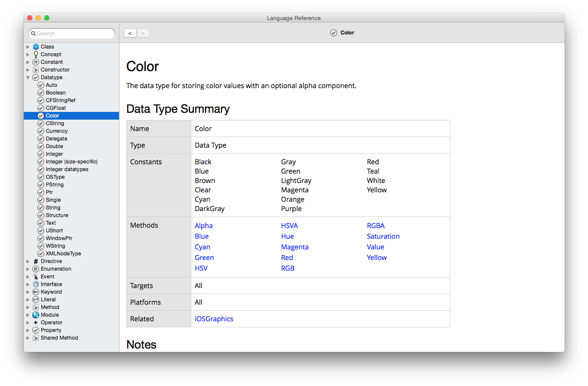Expand the Keyword category

click(28, 292)
